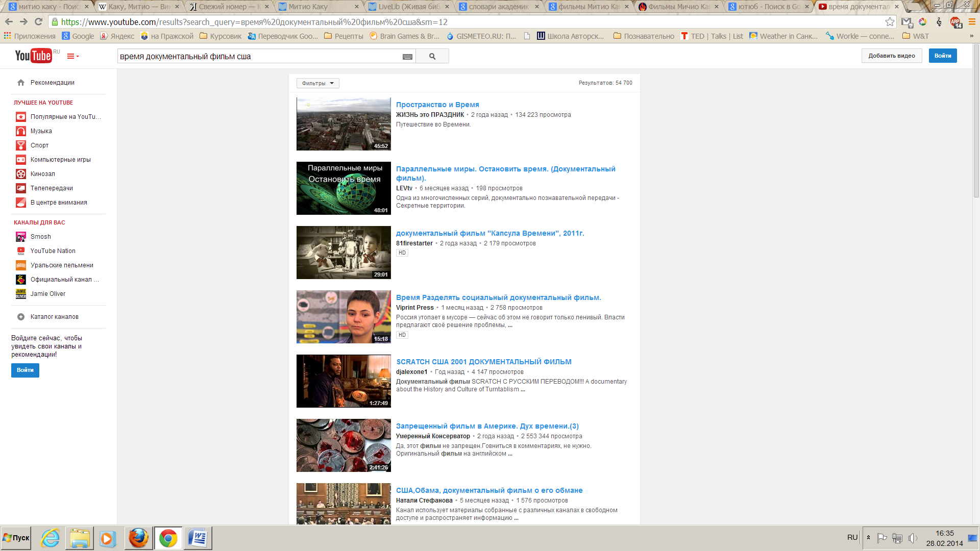Open the Рецепты bookmarks folder
Viewport: 980px width, 551px height.
pyautogui.click(x=344, y=36)
